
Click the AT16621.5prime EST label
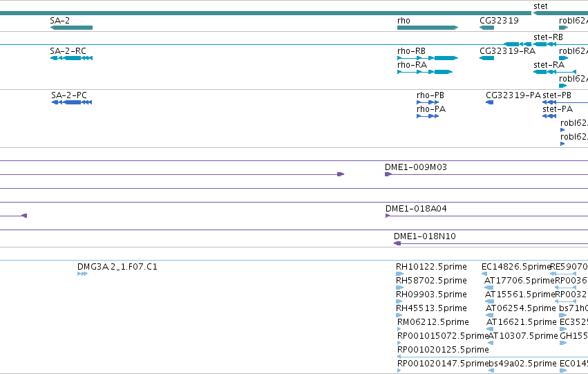(522, 322)
